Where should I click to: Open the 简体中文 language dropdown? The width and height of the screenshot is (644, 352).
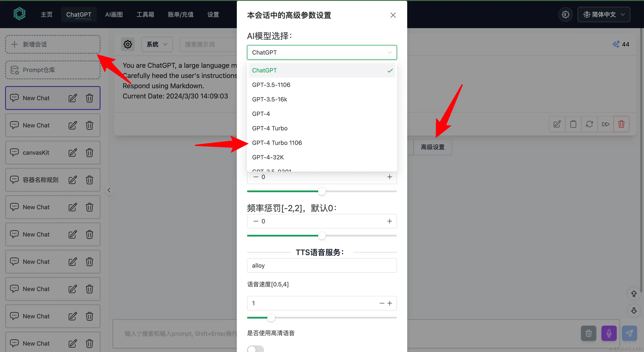604,14
